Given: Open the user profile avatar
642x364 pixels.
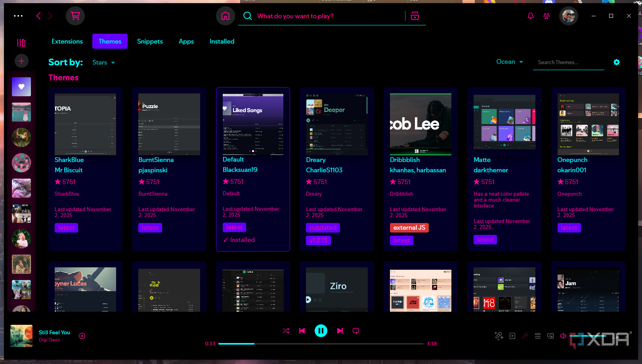Looking at the screenshot, I should tap(569, 16).
